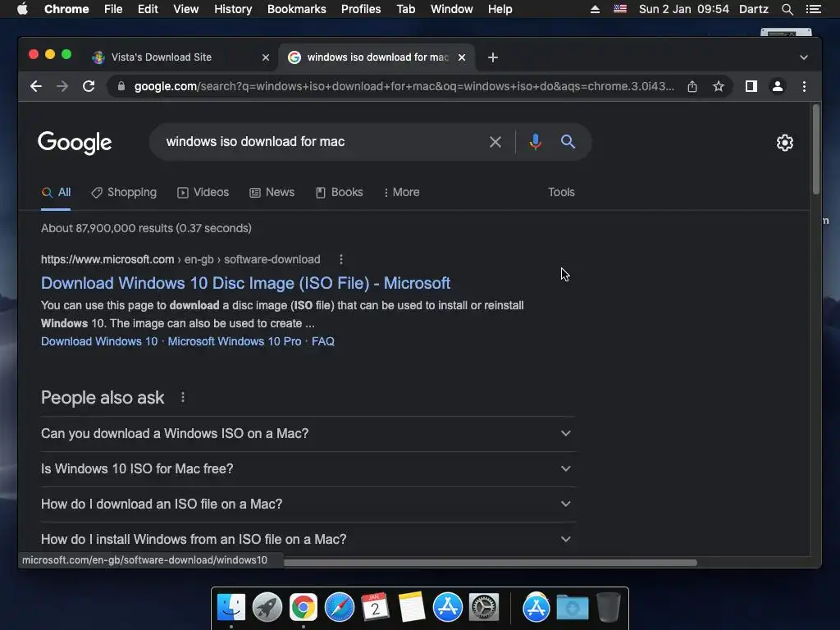Click Chrome icon in the Dock

304,608
